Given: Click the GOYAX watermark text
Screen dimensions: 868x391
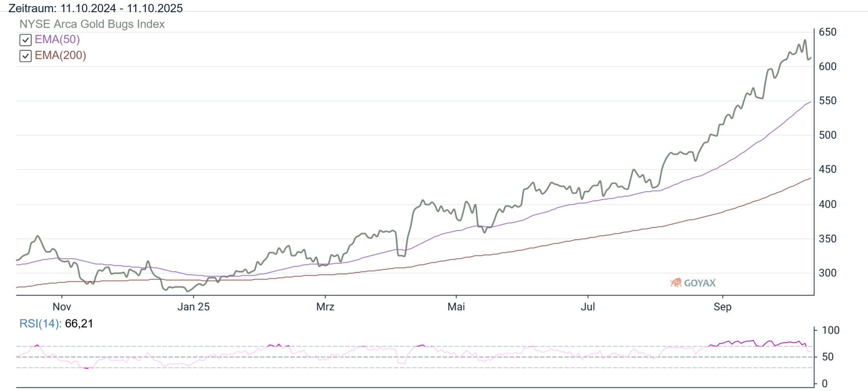Looking at the screenshot, I should (699, 283).
